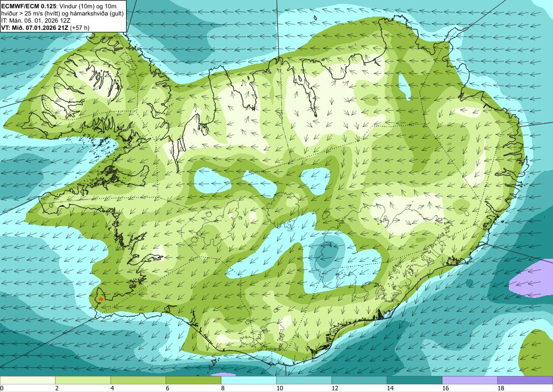Click the 14–16 m/s dark teal legend swatch
The image size is (553, 392).
[x=415, y=380]
